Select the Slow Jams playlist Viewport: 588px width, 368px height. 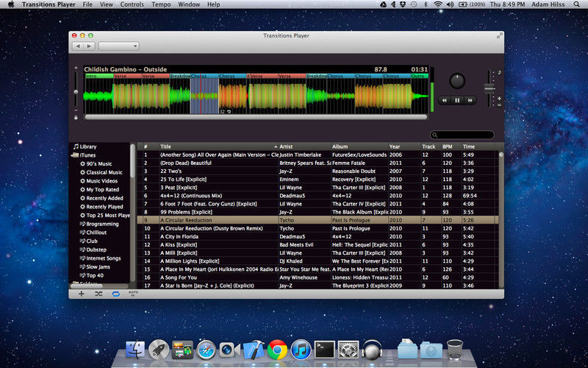[x=96, y=267]
